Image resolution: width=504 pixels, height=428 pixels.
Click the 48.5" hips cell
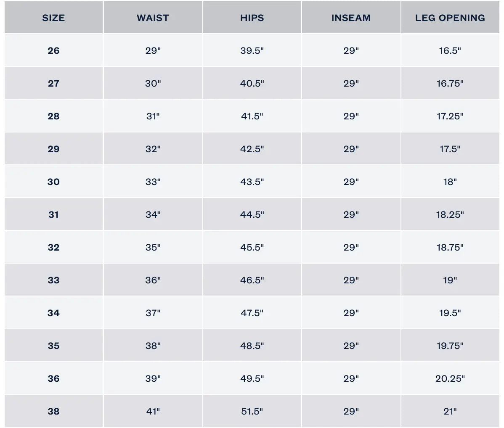(x=252, y=346)
